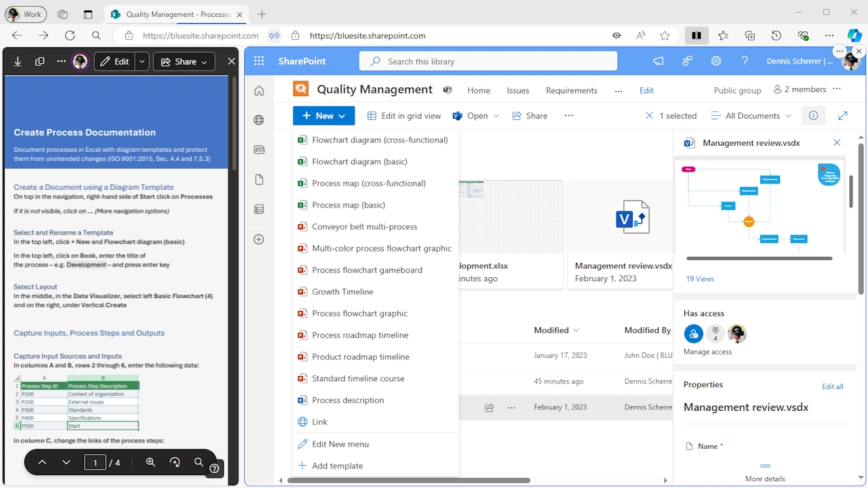Click the 19 Views link
The image size is (868, 488).
pos(700,279)
